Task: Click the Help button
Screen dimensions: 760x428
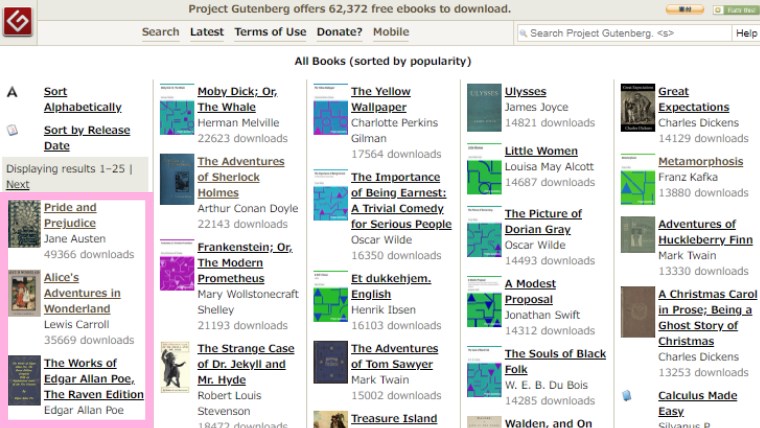Action: [746, 33]
